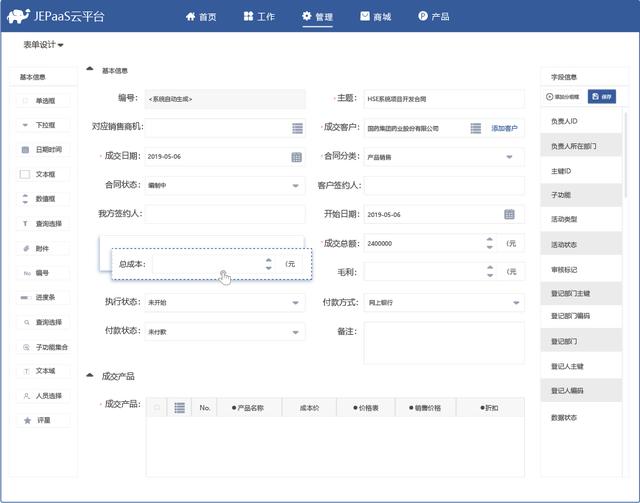
Task: Pick the 下拉框 component from the palette
Action: (43, 125)
